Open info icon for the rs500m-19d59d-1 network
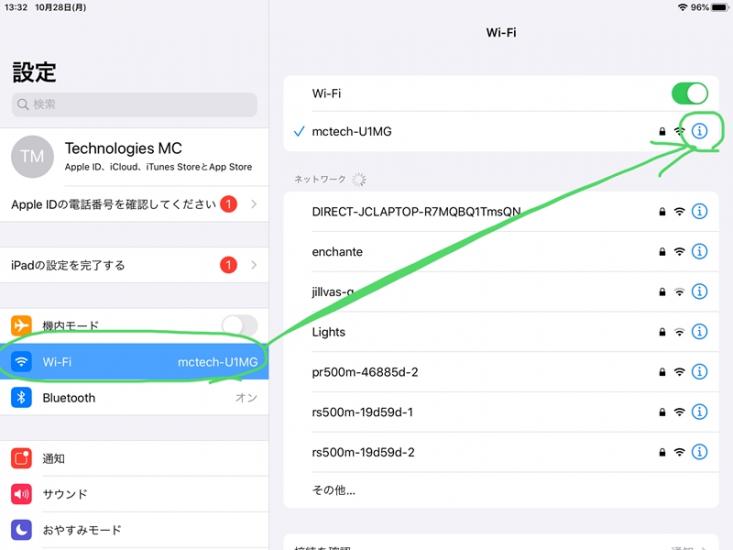 [x=699, y=412]
